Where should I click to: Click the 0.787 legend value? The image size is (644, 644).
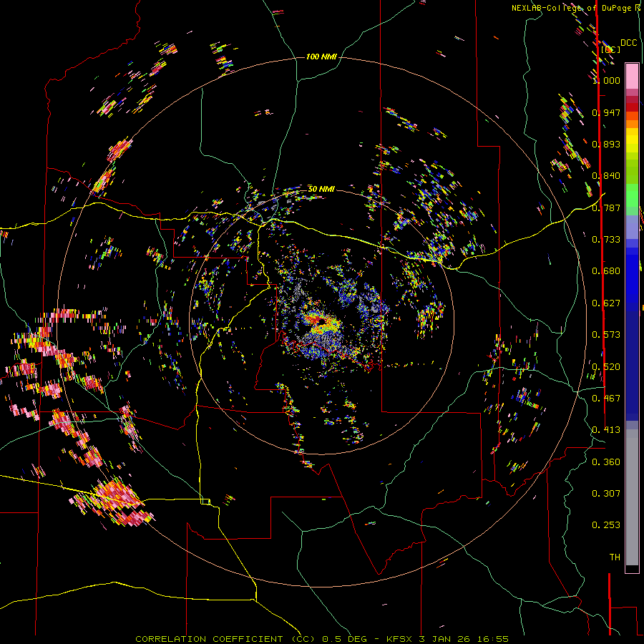(x=606, y=208)
